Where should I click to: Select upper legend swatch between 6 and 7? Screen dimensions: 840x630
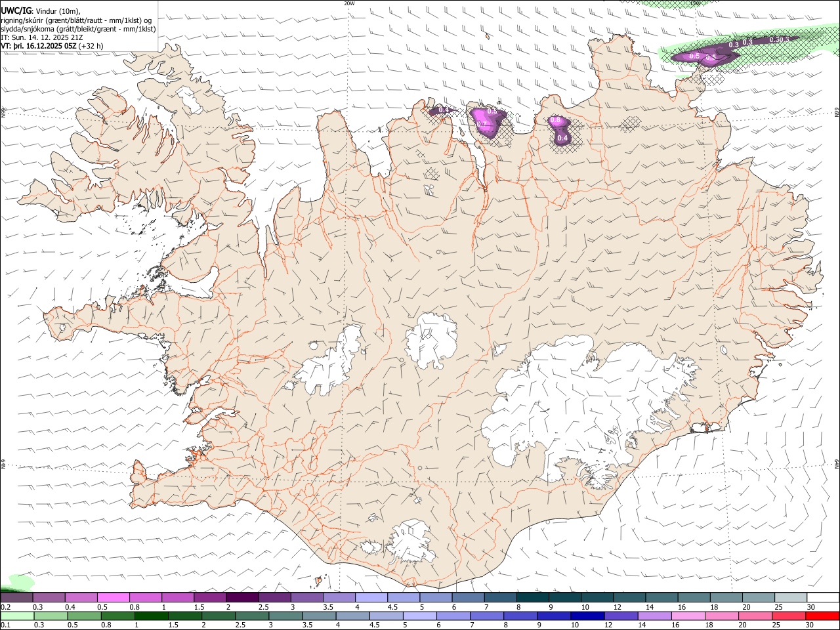[x=469, y=598]
